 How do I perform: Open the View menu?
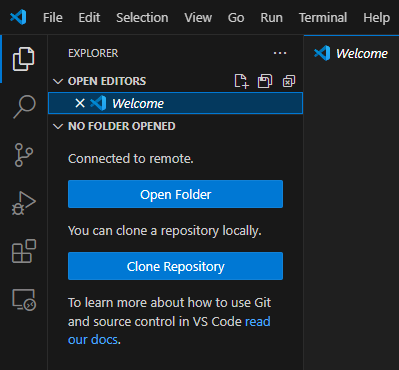click(198, 17)
